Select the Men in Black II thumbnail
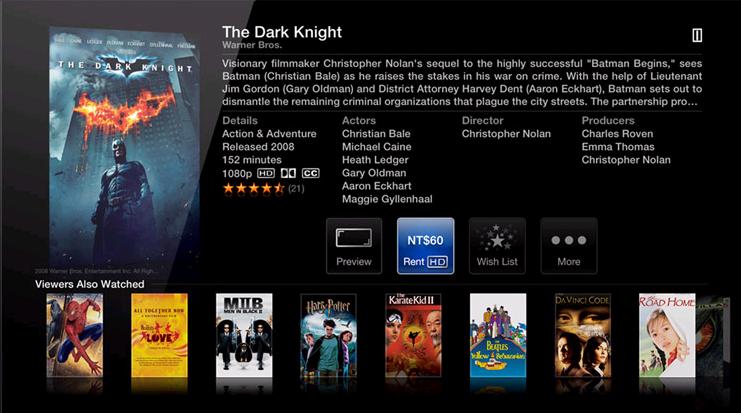Image resolution: width=741 pixels, height=413 pixels. 244,335
